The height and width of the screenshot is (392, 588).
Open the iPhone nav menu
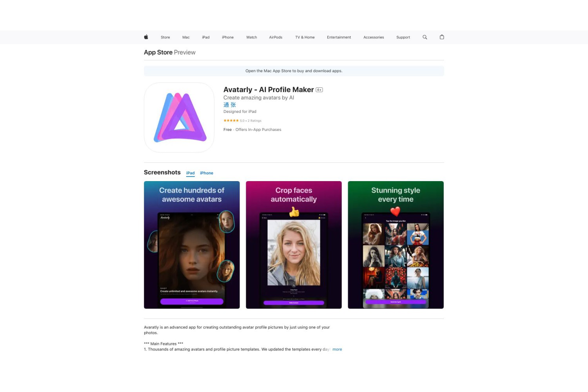[x=228, y=37]
